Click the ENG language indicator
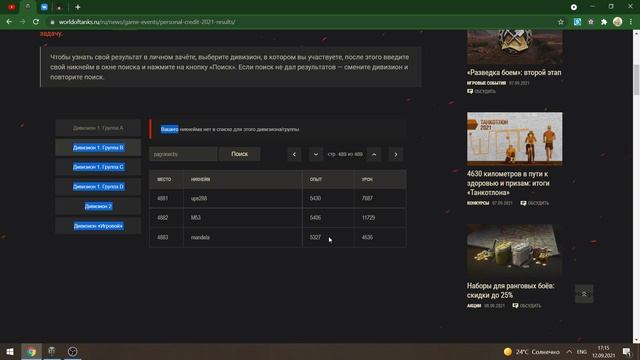Screen dimensions: 640x360 582,351
